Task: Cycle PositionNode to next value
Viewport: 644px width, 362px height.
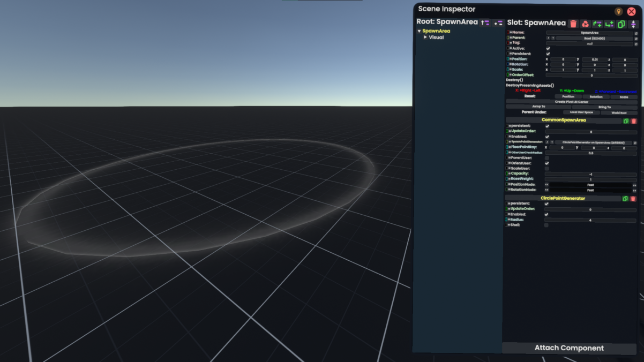Action: pyautogui.click(x=634, y=185)
